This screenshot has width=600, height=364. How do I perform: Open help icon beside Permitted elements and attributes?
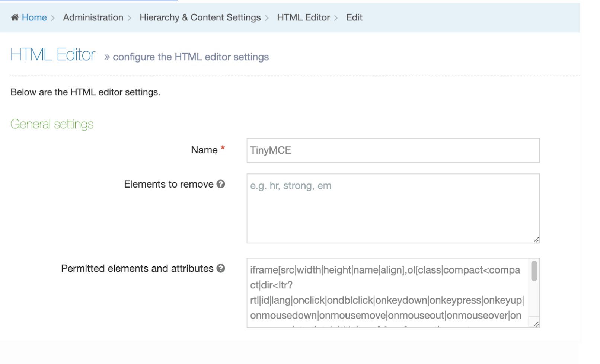click(x=221, y=268)
